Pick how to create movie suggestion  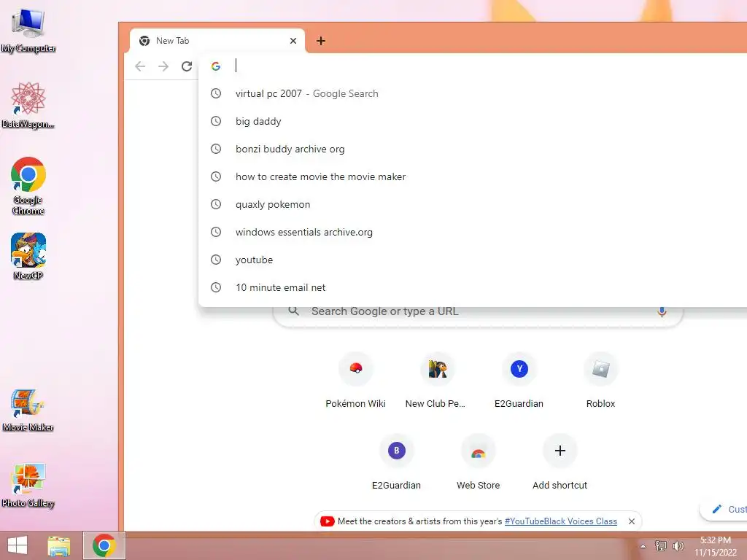473,176
